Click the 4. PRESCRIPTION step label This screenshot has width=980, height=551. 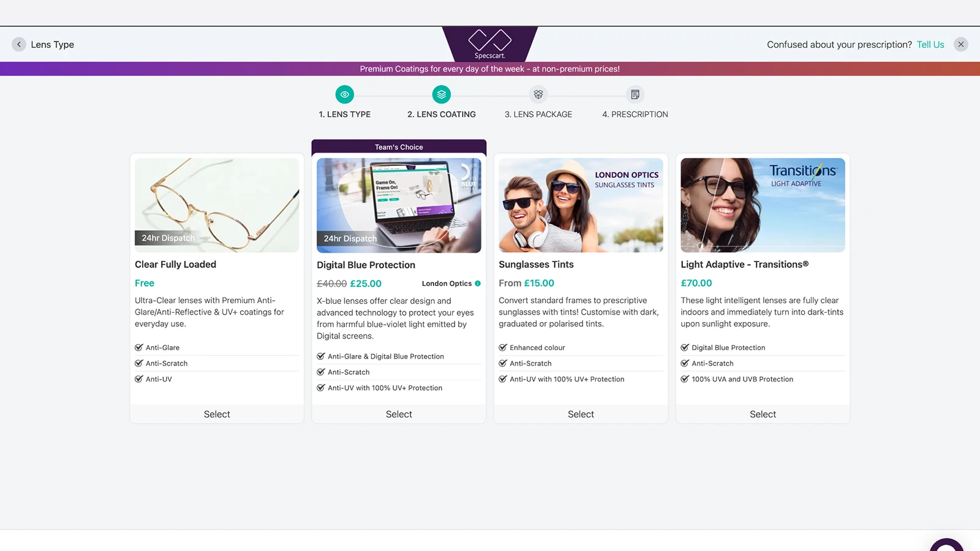(635, 114)
